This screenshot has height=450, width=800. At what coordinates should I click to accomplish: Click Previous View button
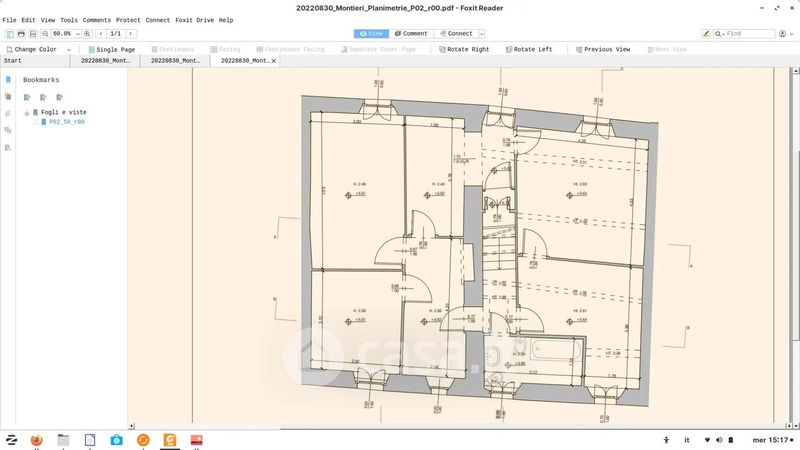[x=601, y=49]
